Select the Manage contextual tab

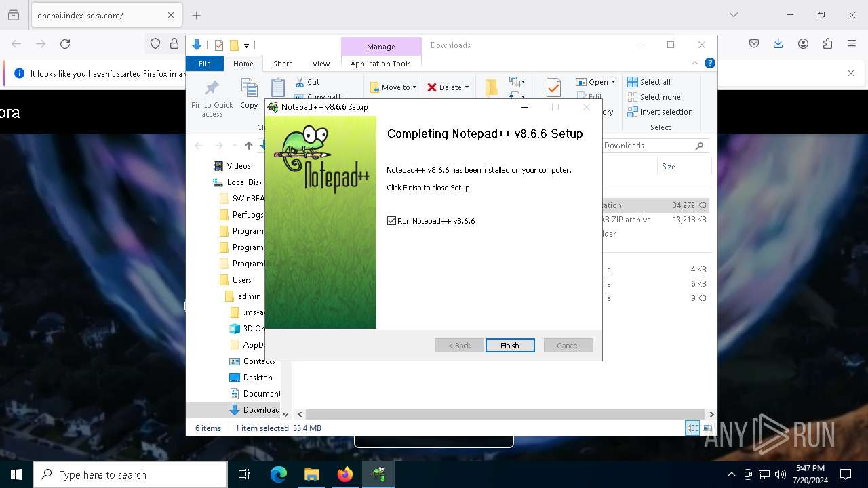click(x=380, y=47)
